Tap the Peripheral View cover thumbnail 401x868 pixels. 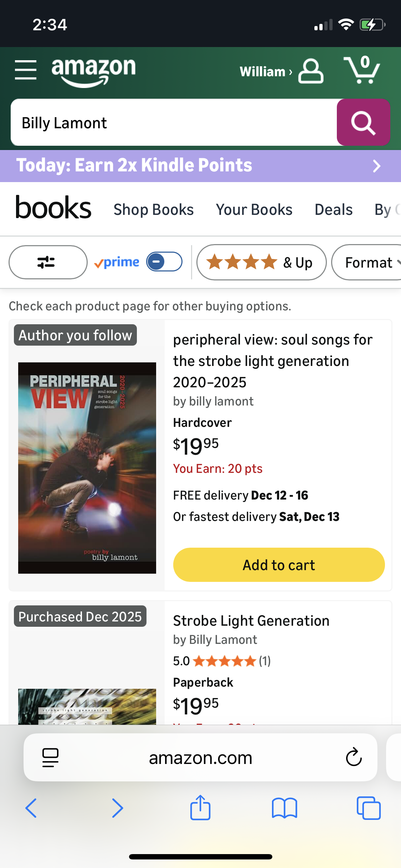pos(87,468)
